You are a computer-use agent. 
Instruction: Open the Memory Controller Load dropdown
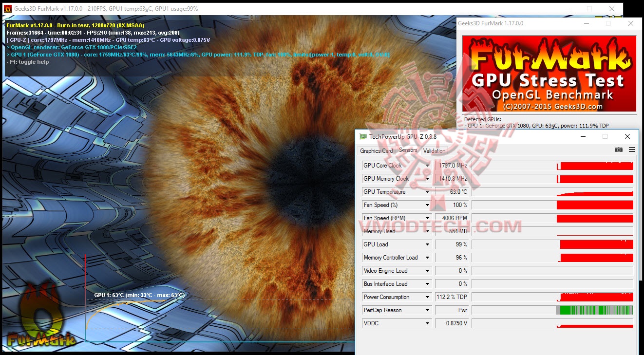point(427,258)
